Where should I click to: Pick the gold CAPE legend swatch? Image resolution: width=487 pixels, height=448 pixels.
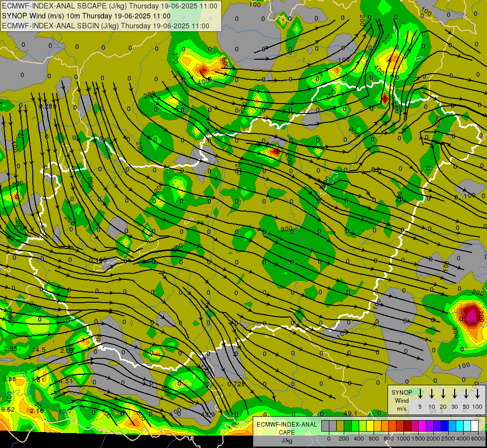pyautogui.click(x=378, y=426)
